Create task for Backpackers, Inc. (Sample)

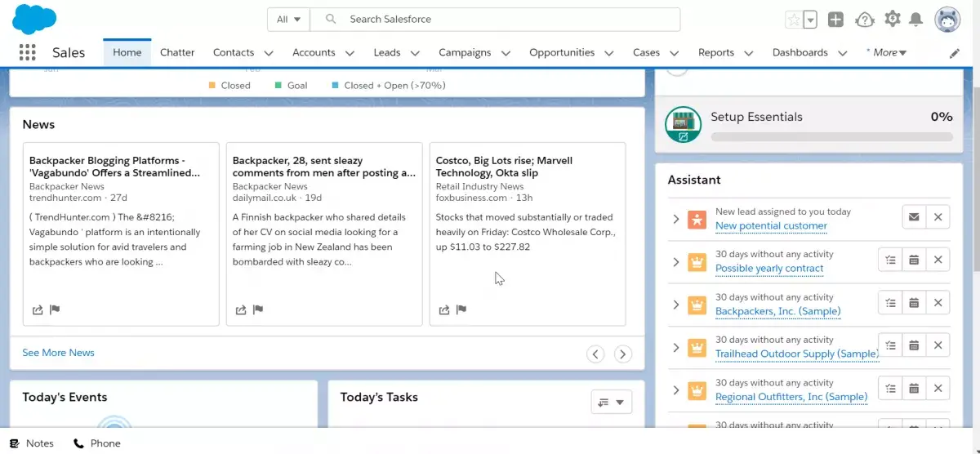[891, 302]
